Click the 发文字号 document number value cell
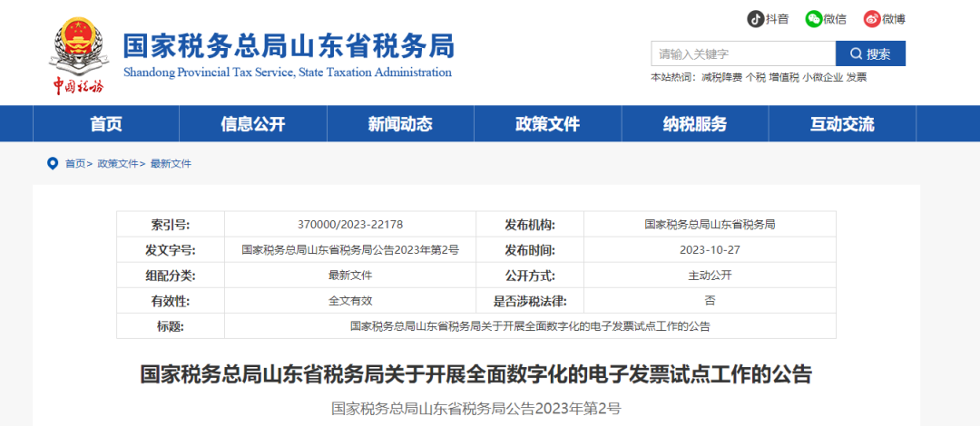The height and width of the screenshot is (426, 980). click(350, 250)
